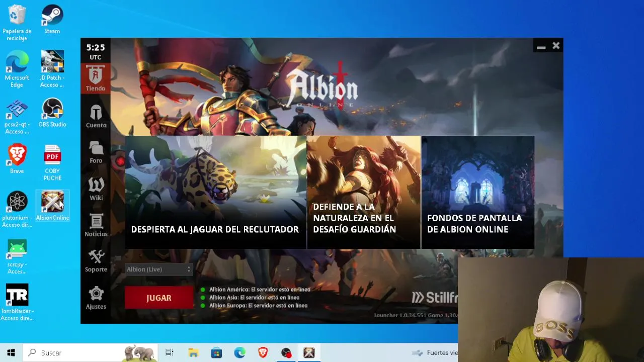The image size is (644, 362).
Task: Click the Albion Asia server status text
Action: click(254, 298)
